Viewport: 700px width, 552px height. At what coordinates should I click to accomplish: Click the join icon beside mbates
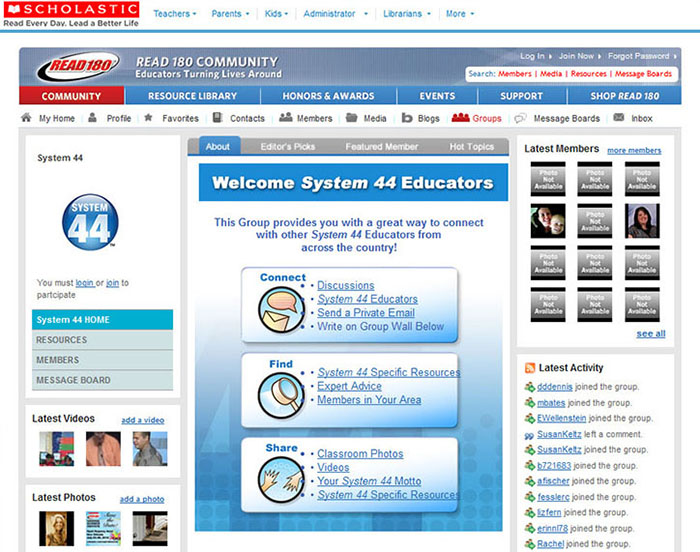point(529,403)
